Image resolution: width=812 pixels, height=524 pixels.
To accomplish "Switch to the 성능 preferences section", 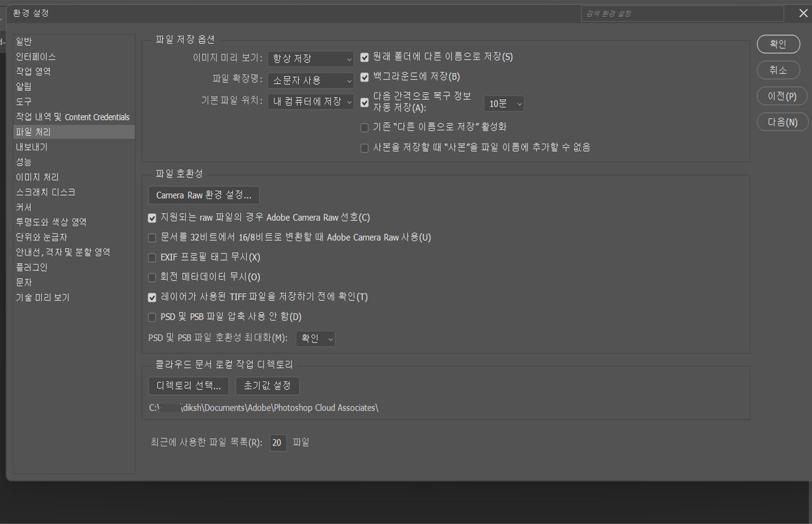I will [x=23, y=161].
